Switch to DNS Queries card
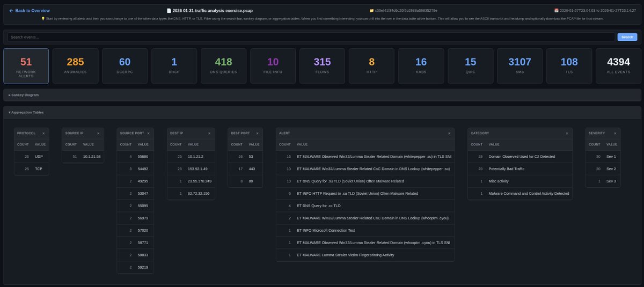The height and width of the screenshot is (287, 644). 224,66
